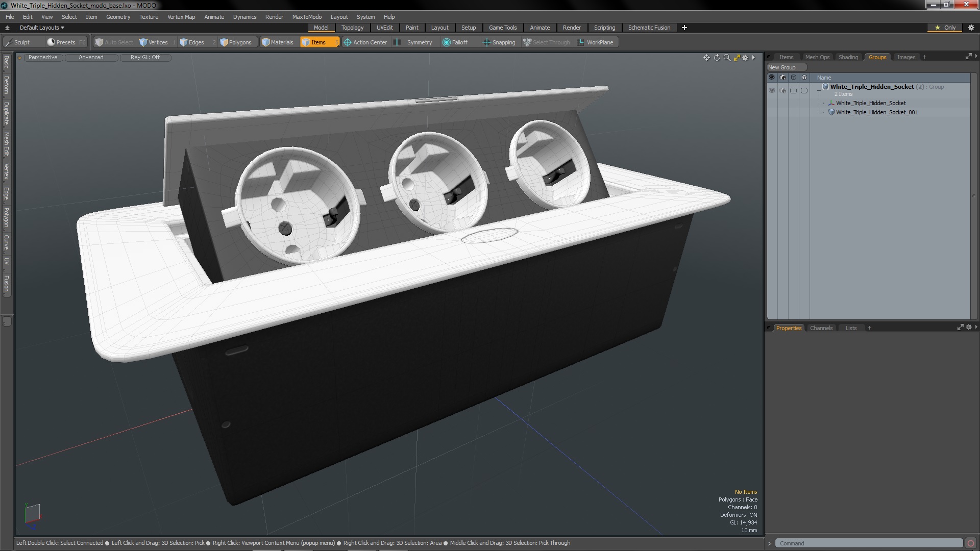Click the viewport pan (move) icon

click(x=706, y=58)
